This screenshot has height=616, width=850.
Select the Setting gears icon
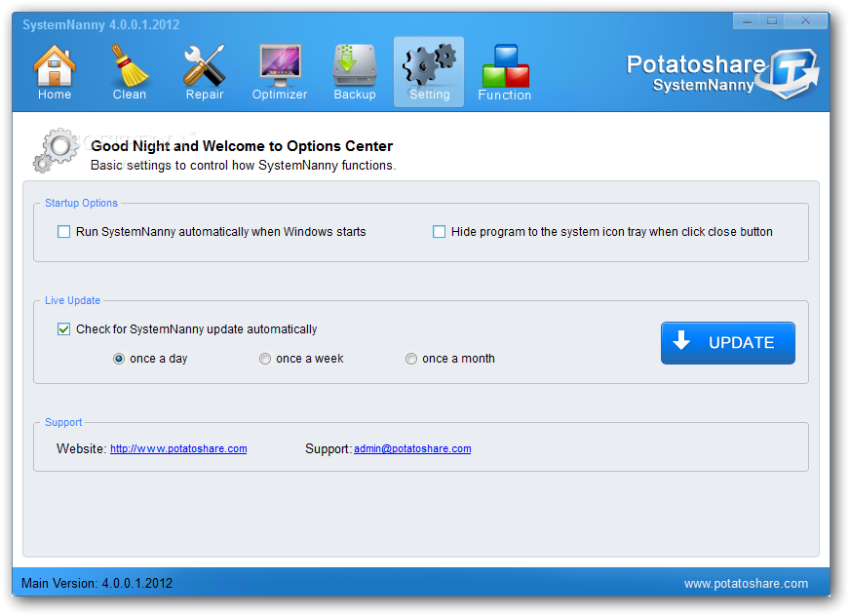pyautogui.click(x=429, y=71)
